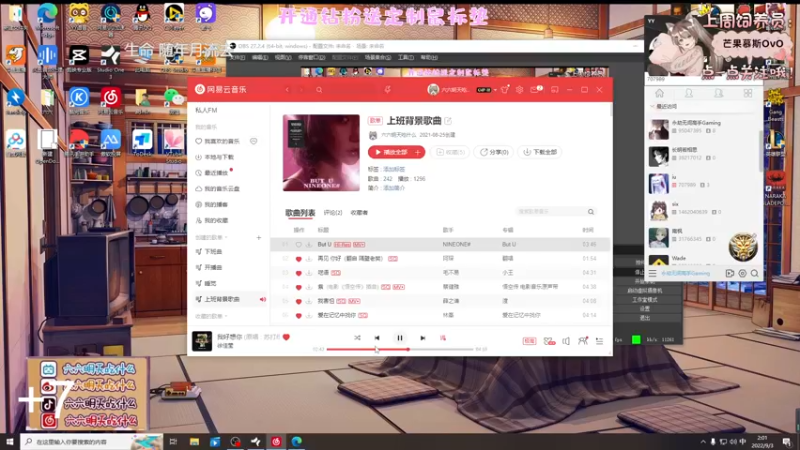Click the playlist cover artwork
Image resolution: width=800 pixels, height=450 pixels.
[x=321, y=153]
